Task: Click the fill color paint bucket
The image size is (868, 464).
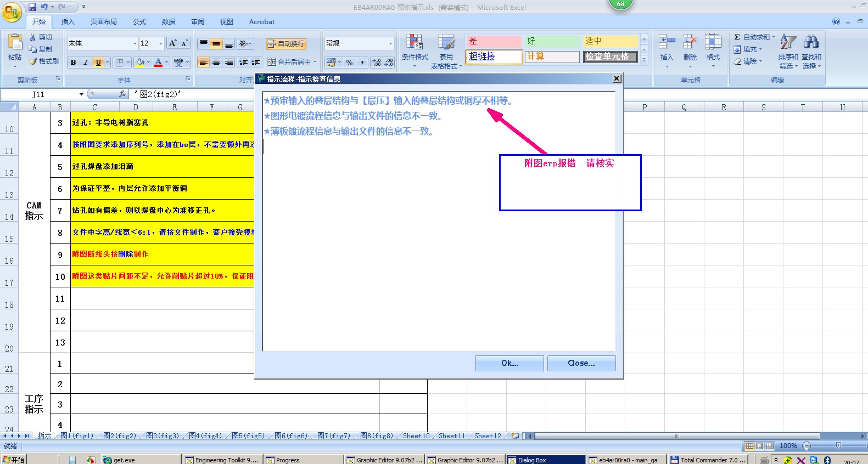Action: pyautogui.click(x=140, y=63)
